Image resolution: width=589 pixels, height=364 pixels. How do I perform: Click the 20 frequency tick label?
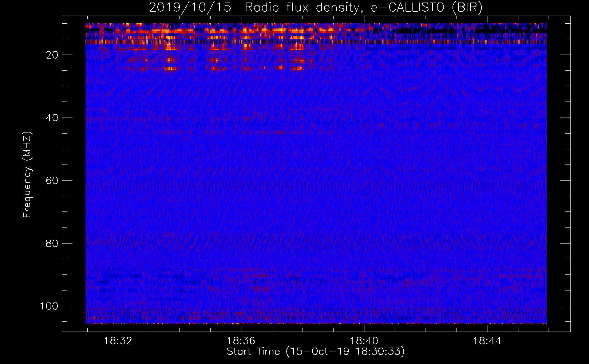(x=52, y=55)
